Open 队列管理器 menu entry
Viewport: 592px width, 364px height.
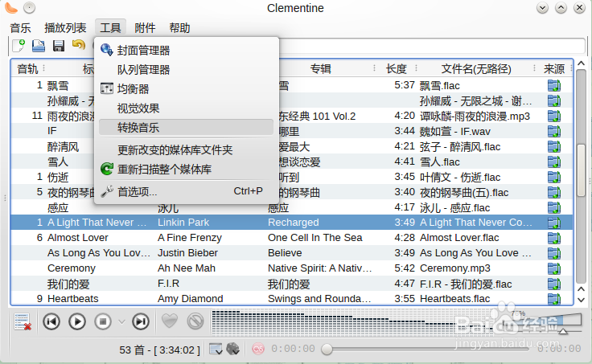coord(186,69)
